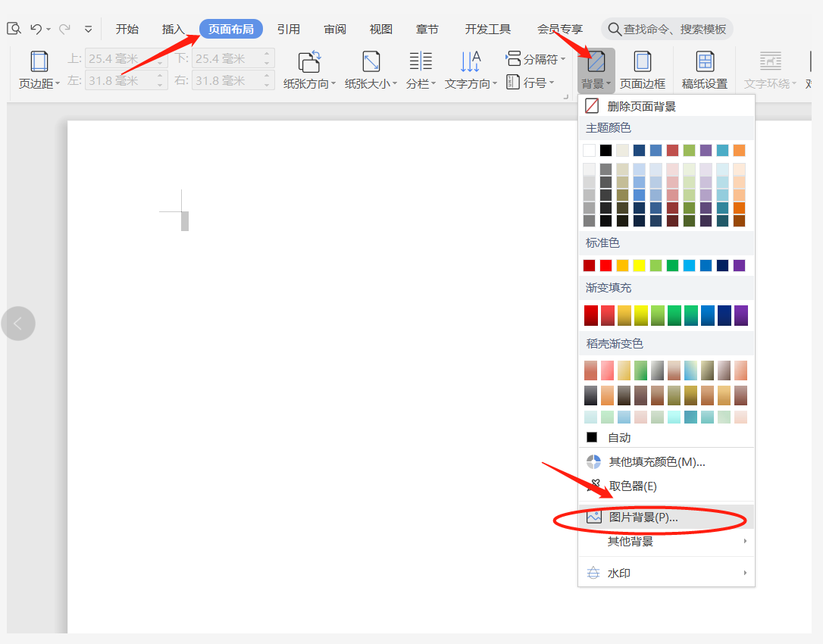
Task: Activate the 取色器(E) eyedropper
Action: click(667, 486)
